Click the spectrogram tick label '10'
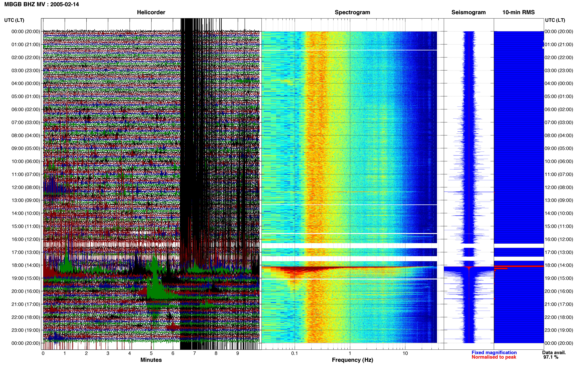Screen dimensions: 588x368 (x=405, y=353)
